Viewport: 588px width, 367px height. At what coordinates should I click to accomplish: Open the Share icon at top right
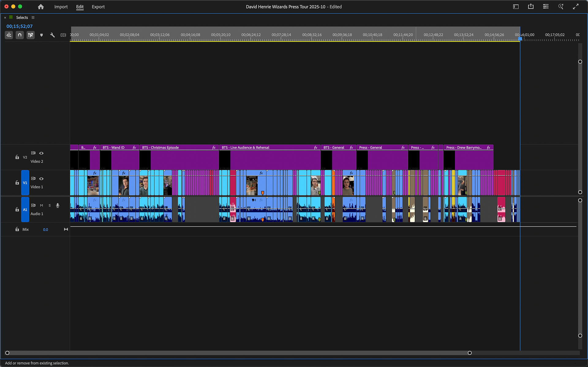[531, 6]
